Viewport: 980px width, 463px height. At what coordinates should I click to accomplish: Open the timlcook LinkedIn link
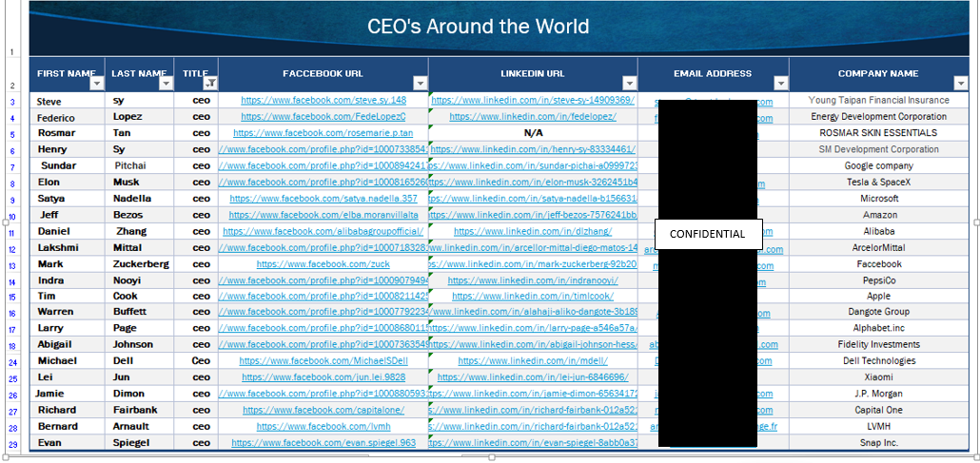pos(533,296)
